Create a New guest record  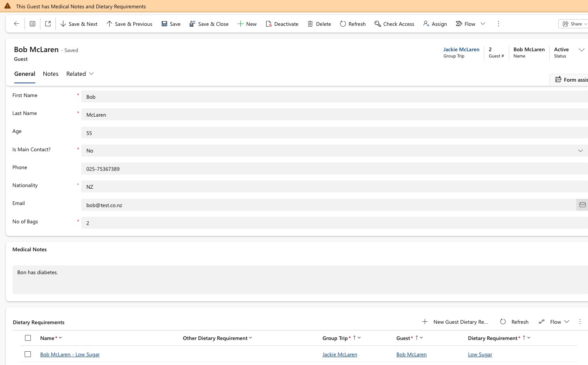coord(247,24)
